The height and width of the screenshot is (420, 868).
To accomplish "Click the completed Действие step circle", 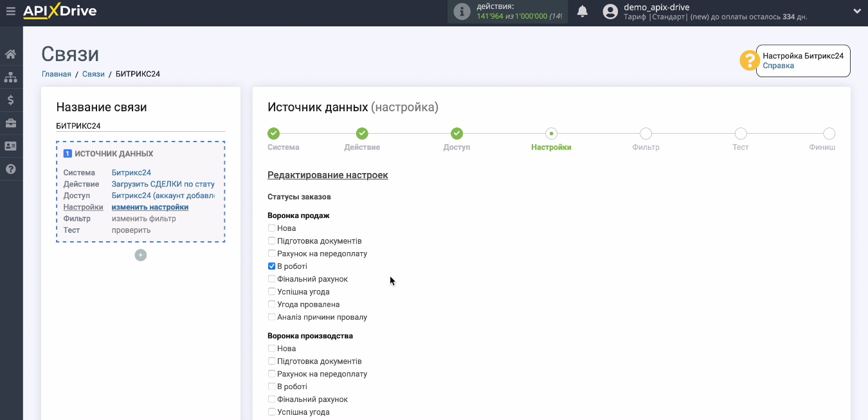I will click(x=362, y=133).
